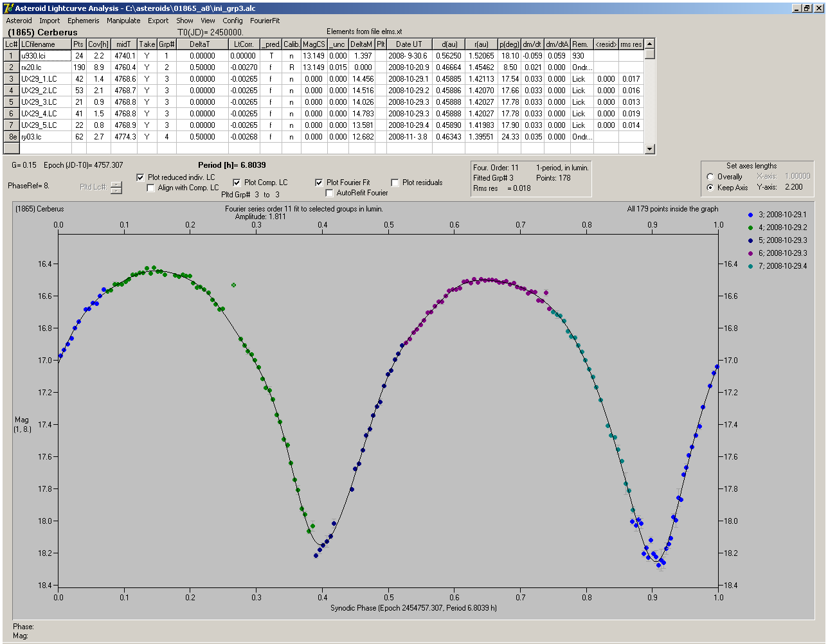Image resolution: width=828 pixels, height=644 pixels.
Task: Click the rms res cell 0.019
Action: pos(631,114)
